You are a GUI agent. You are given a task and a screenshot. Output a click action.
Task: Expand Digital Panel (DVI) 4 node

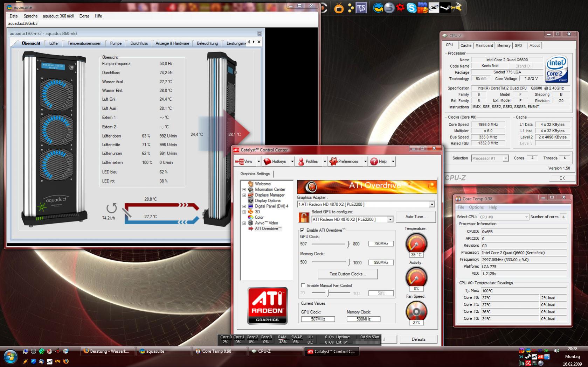(244, 206)
